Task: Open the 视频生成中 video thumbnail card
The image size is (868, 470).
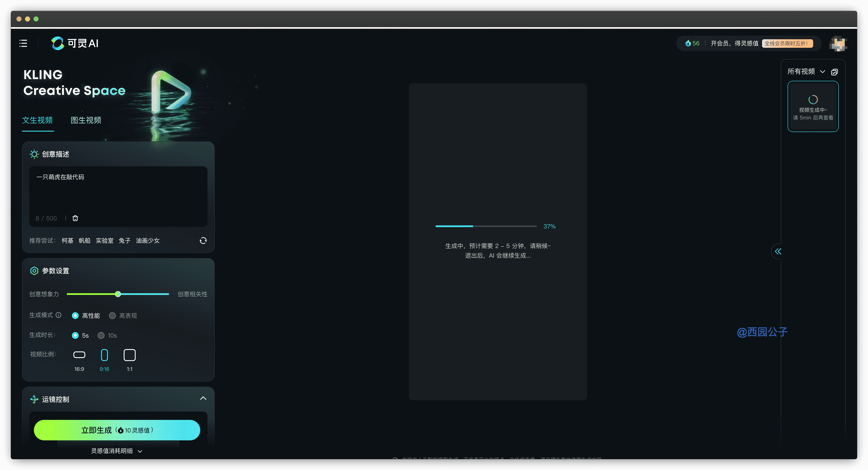Action: 813,106
